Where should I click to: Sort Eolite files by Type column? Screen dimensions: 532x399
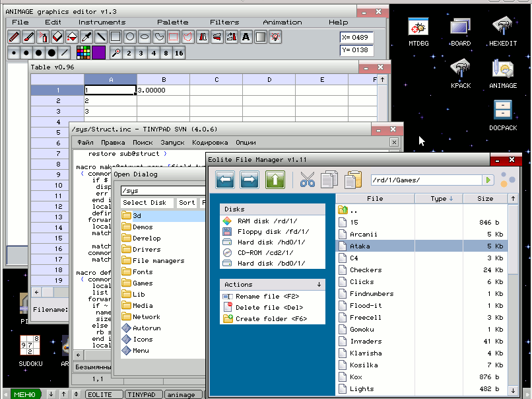438,199
